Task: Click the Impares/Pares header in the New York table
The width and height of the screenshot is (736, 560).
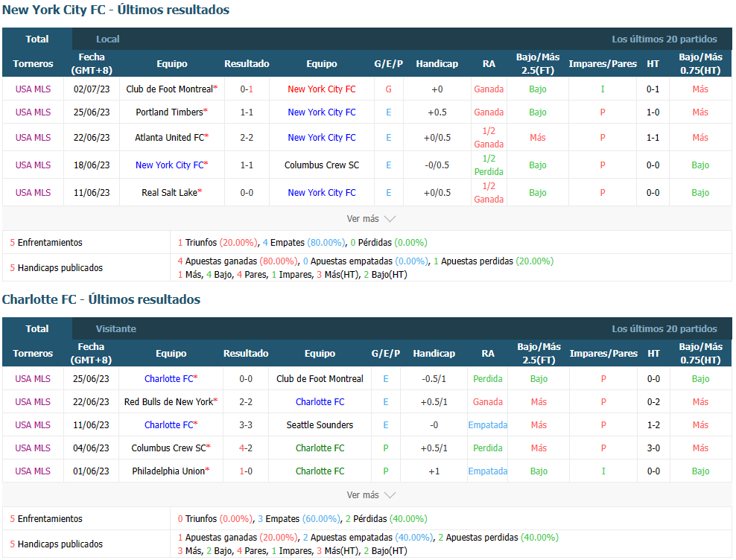Action: click(603, 63)
